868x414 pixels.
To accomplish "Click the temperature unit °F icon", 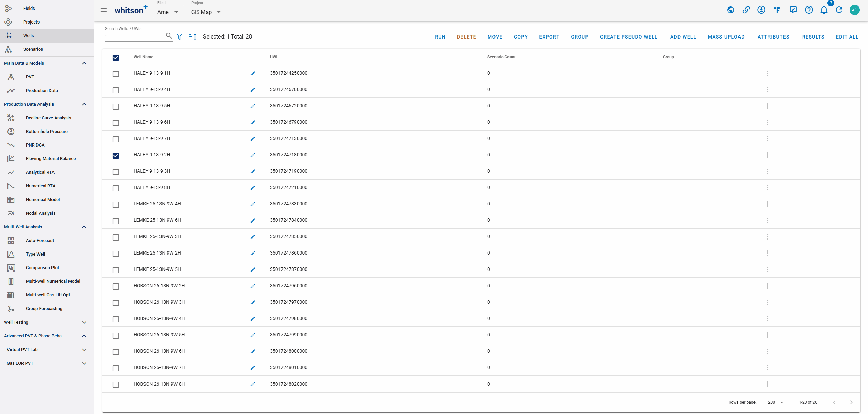I will point(777,10).
